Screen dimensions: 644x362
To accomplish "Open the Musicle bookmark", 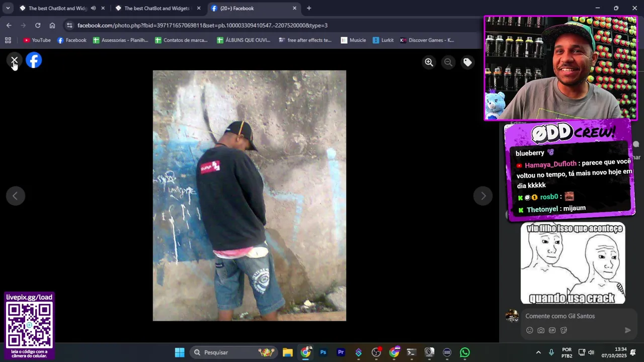I will click(x=353, y=40).
